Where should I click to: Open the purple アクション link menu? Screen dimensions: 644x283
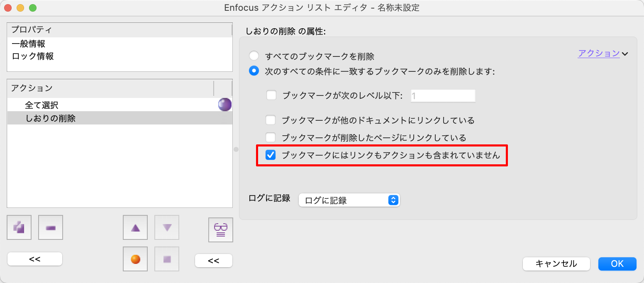pyautogui.click(x=603, y=53)
